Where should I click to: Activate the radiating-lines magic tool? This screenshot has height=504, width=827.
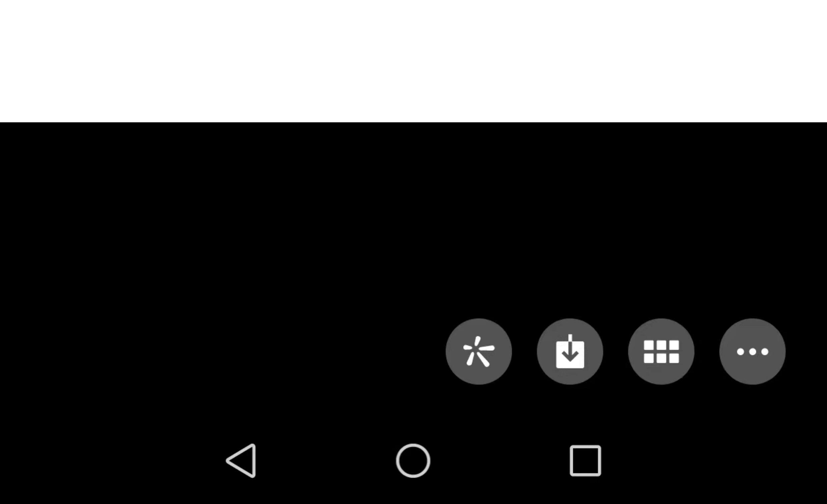click(479, 351)
